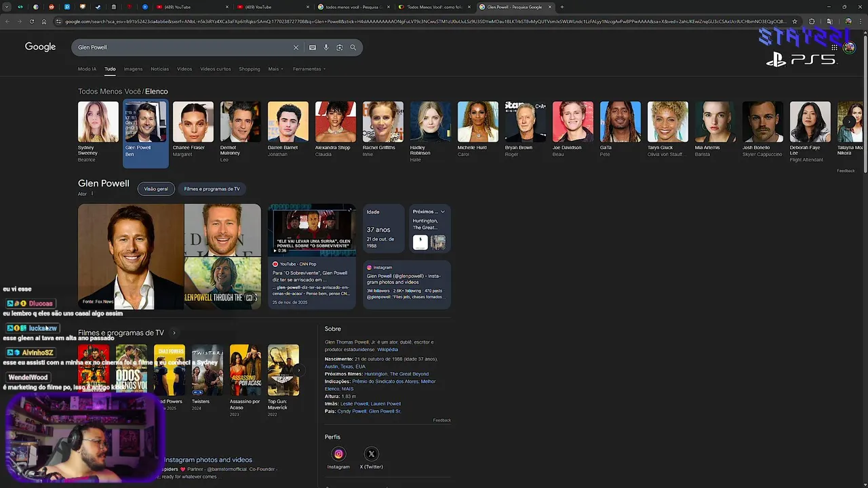Play the CNN Pop YouTube video

[312, 230]
